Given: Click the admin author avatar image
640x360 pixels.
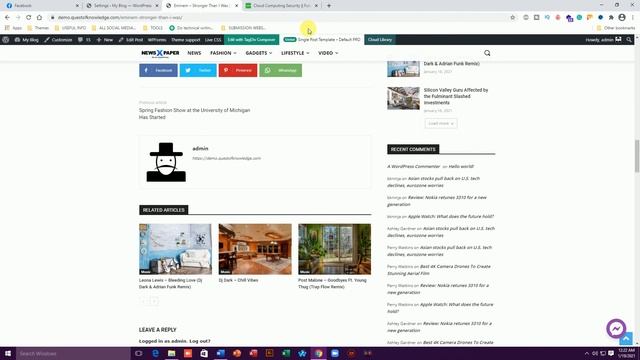Looking at the screenshot, I should tap(166, 162).
